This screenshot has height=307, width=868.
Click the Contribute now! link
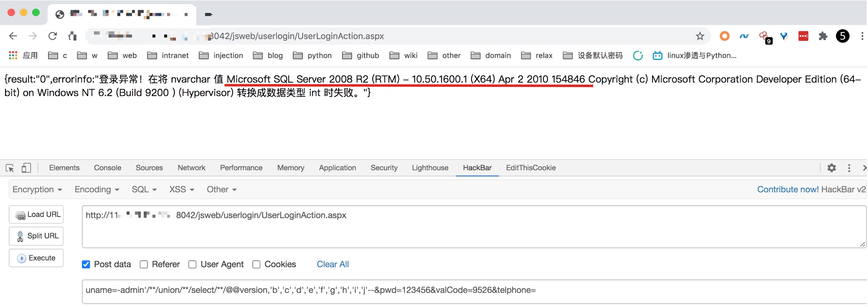787,190
